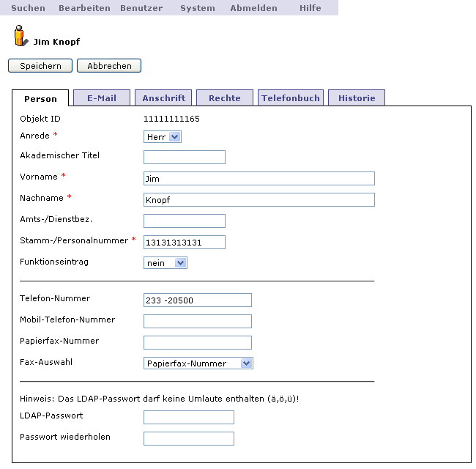Open the Benutzer menu
The image size is (476, 469).
(x=141, y=8)
